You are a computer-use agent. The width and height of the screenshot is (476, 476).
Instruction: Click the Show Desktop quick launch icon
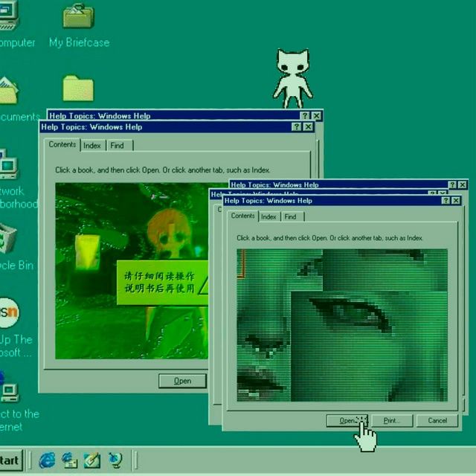(92, 459)
